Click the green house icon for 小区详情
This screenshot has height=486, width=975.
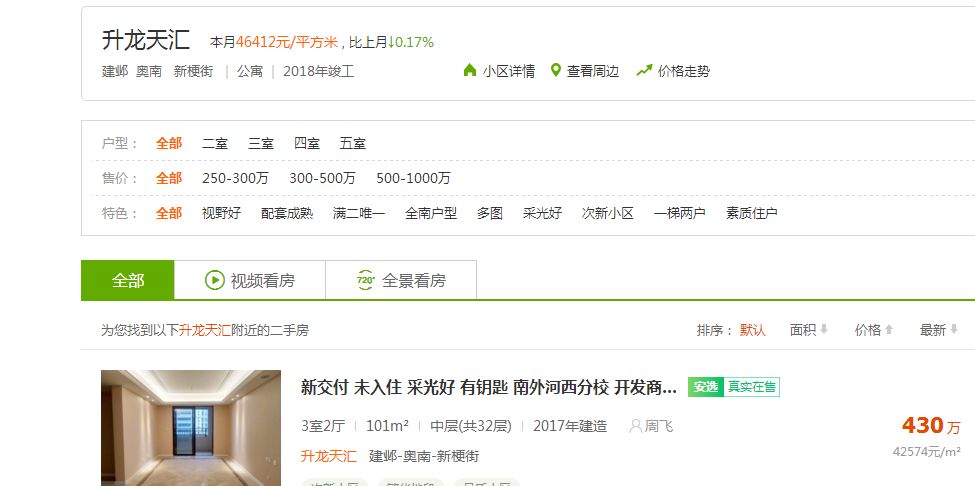coord(470,70)
